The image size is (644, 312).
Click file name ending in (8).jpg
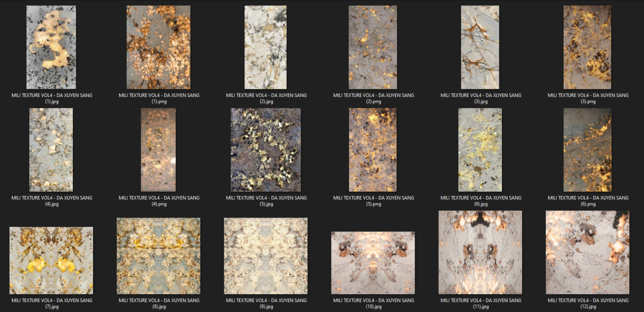tap(159, 303)
